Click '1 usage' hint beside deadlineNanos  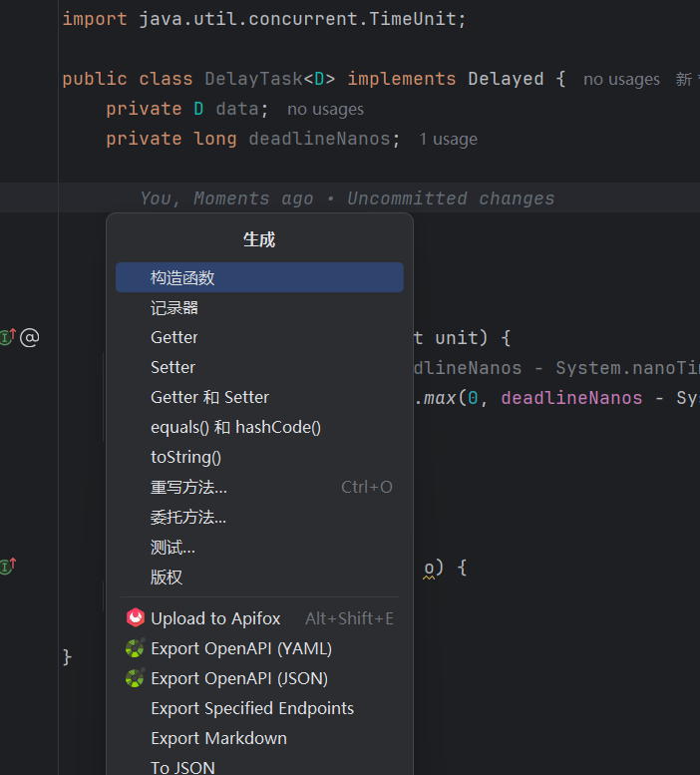point(448,139)
